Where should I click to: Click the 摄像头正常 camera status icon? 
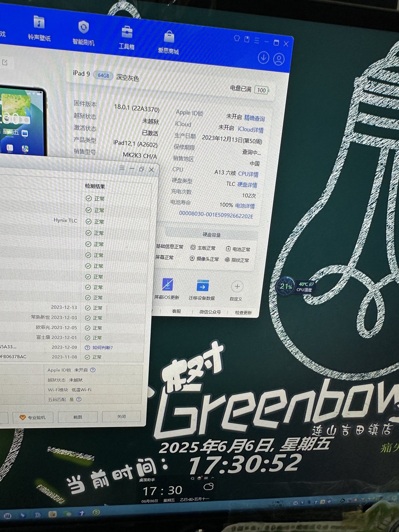pyautogui.click(x=192, y=258)
